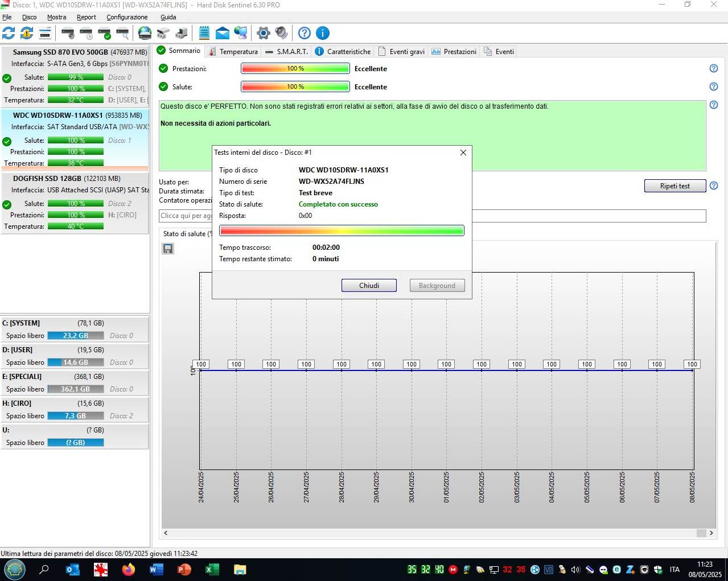The height and width of the screenshot is (581, 728).
Task: Click the Chiudi button in test dialog
Action: coord(369,286)
